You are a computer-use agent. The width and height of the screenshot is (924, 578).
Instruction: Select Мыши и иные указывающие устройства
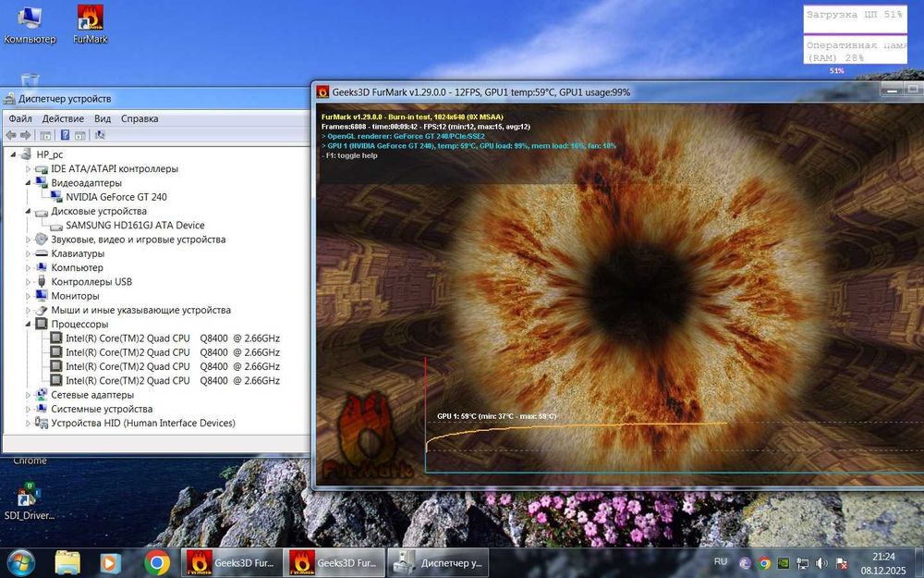click(x=140, y=310)
